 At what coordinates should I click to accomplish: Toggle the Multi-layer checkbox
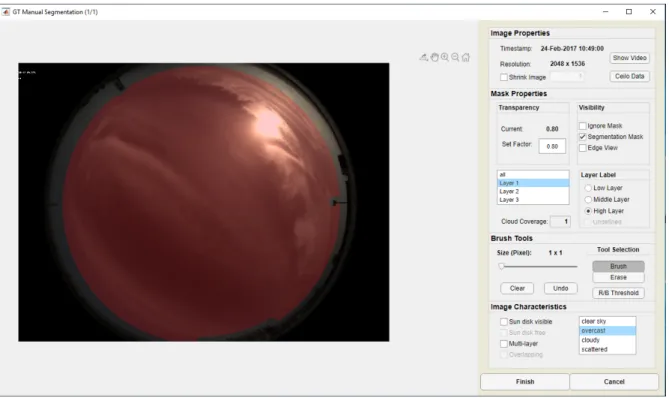504,344
